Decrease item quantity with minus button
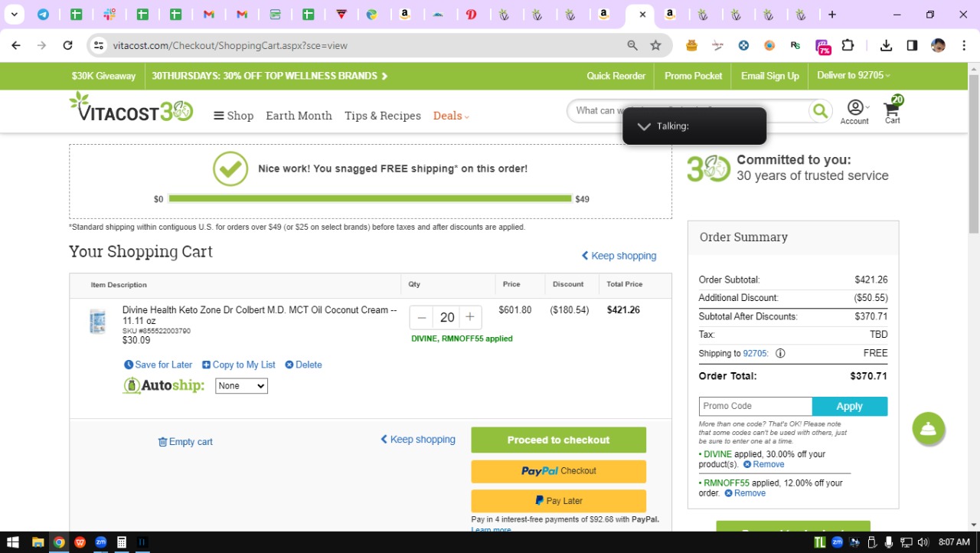 [x=422, y=317]
